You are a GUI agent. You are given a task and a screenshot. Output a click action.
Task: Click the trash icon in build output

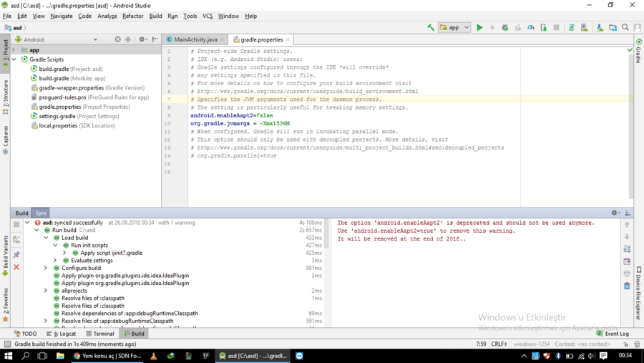pyautogui.click(x=627, y=286)
